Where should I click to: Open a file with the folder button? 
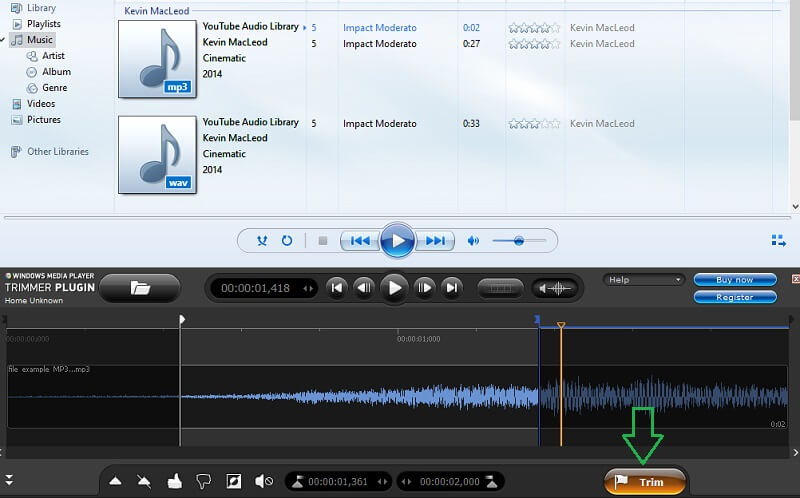tap(140, 288)
